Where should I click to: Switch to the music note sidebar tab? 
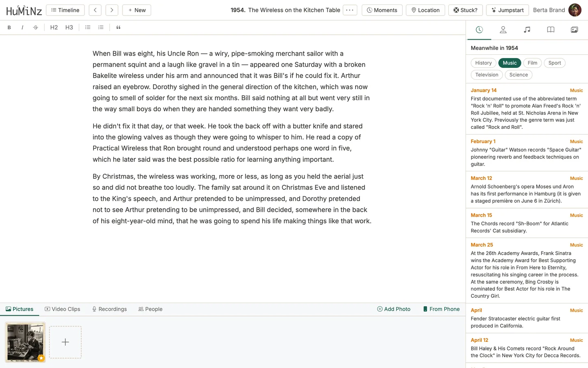527,29
